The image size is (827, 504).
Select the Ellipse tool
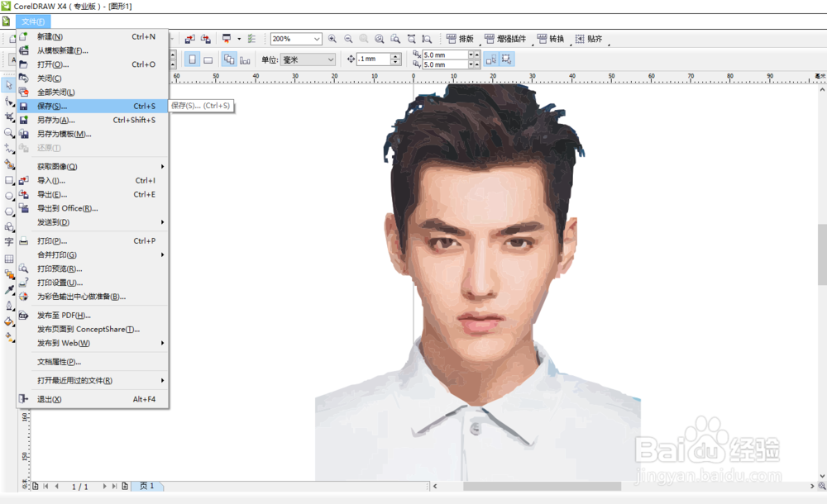[x=9, y=196]
